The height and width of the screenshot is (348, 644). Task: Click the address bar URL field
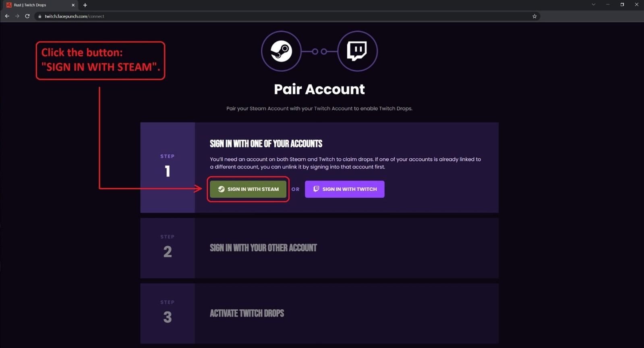point(242,16)
